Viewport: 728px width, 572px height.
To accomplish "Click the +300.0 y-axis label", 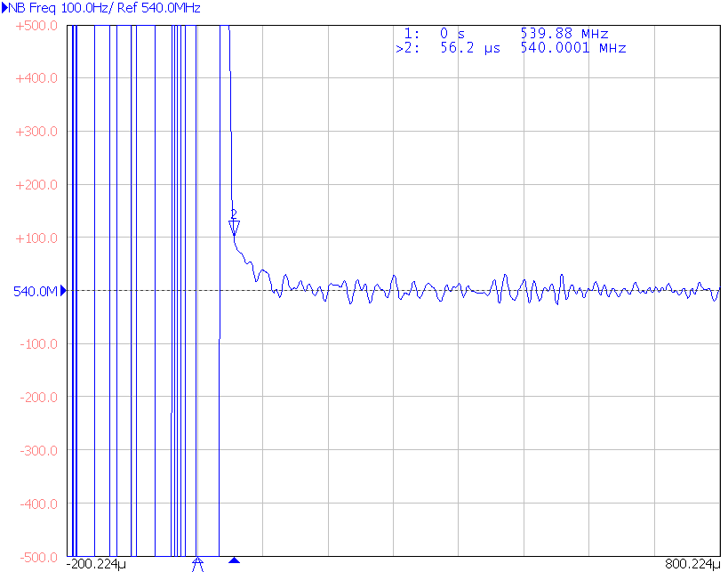I will (36, 132).
